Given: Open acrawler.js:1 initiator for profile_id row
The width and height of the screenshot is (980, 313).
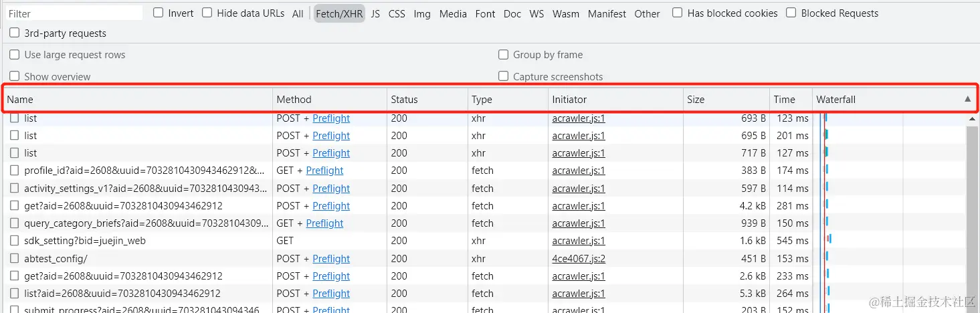Looking at the screenshot, I should 579,171.
